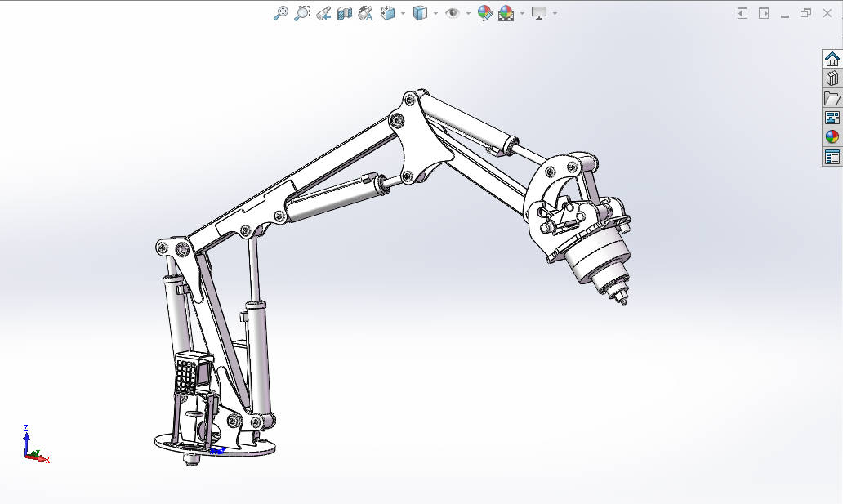Image resolution: width=843 pixels, height=504 pixels.
Task: Go back with Previous View icon
Action: (323, 13)
